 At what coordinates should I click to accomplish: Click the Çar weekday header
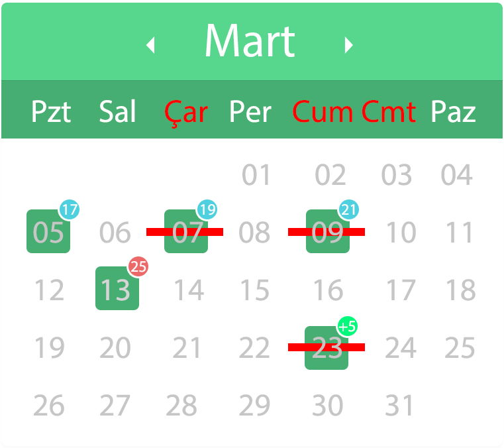pos(186,112)
